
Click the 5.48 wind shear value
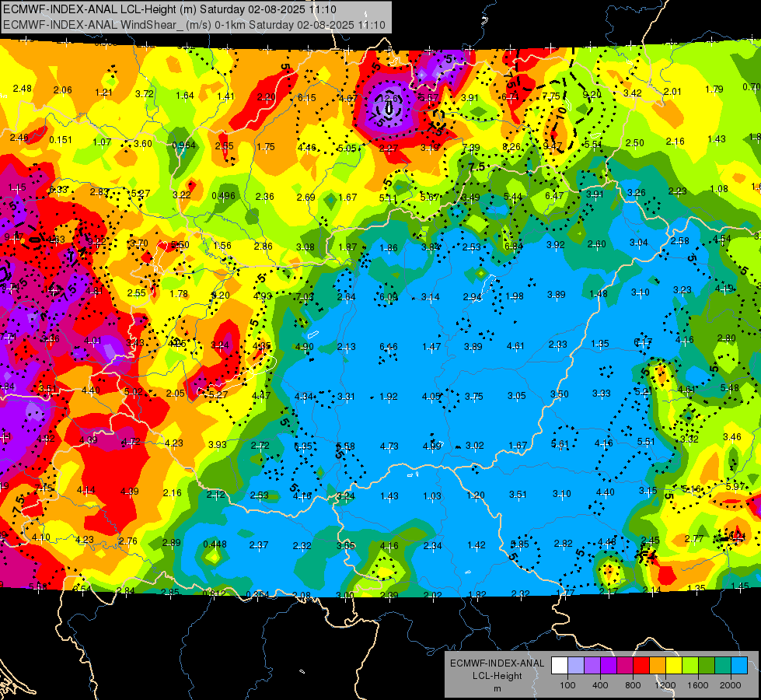[729, 387]
